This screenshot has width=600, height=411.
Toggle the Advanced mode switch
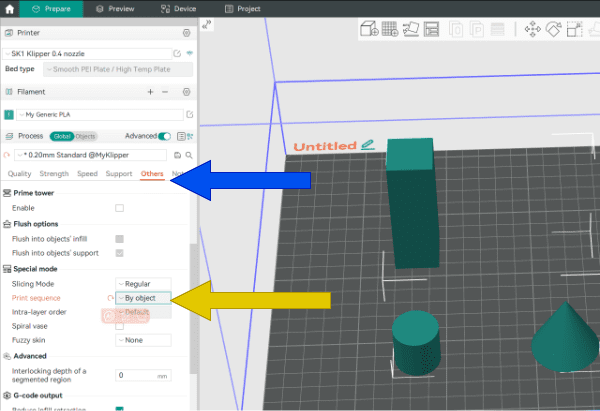[x=165, y=136]
